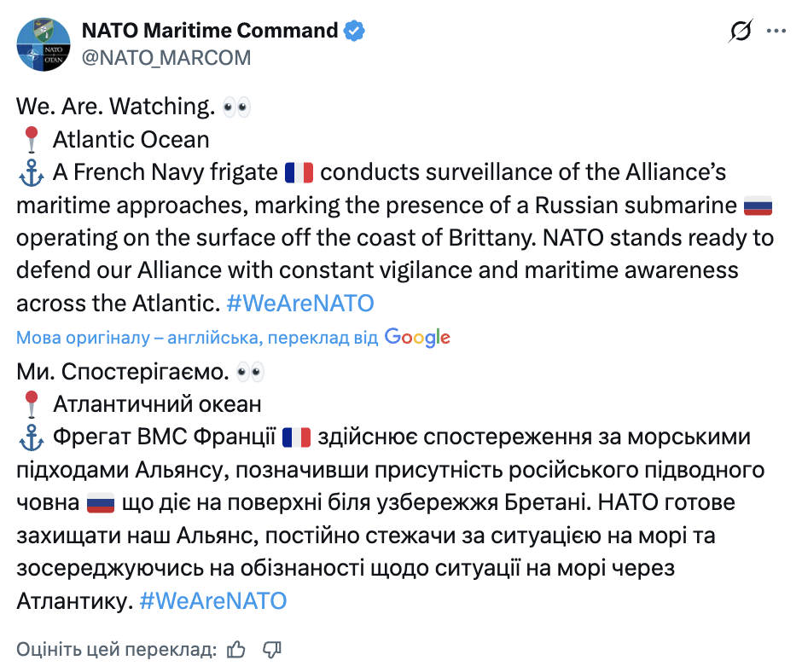This screenshot has width=802, height=672.
Task: Click the anchor emoji before "A French Navy frigate"
Action: pos(31,173)
